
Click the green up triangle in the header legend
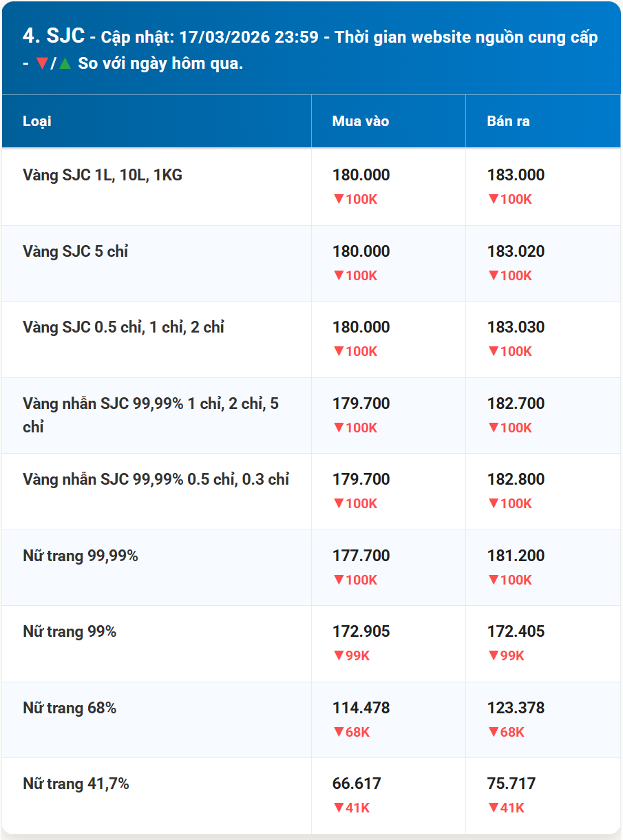[65, 63]
